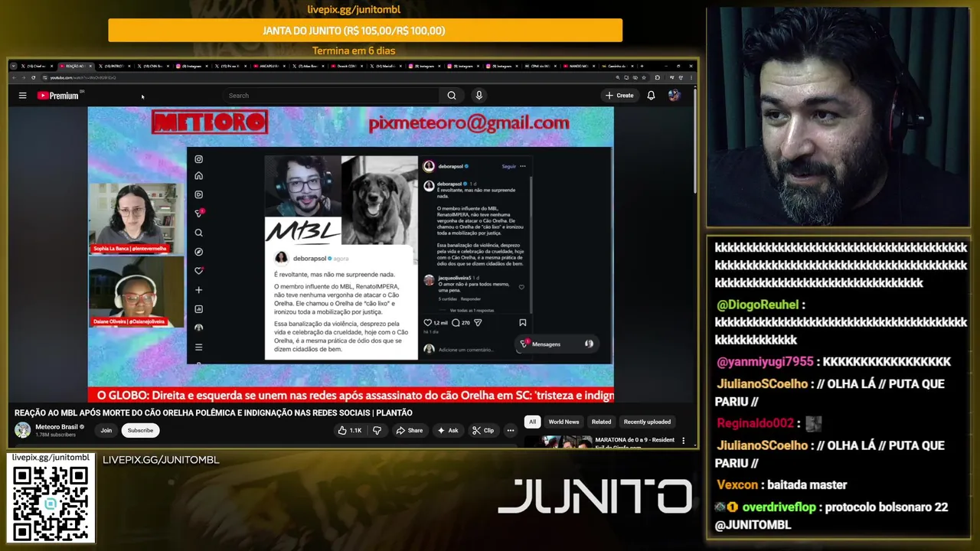980x551 pixels.
Task: Like the jacqueoliveira5 comment heart
Action: (x=521, y=288)
